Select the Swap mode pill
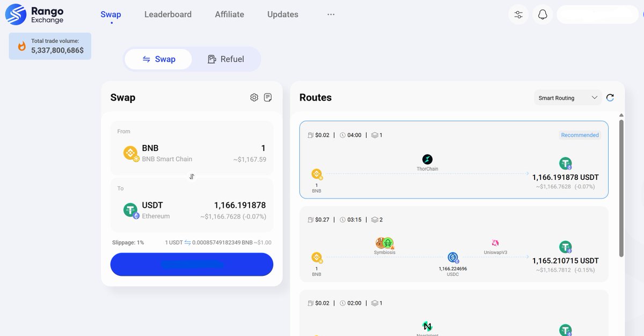 (158, 59)
